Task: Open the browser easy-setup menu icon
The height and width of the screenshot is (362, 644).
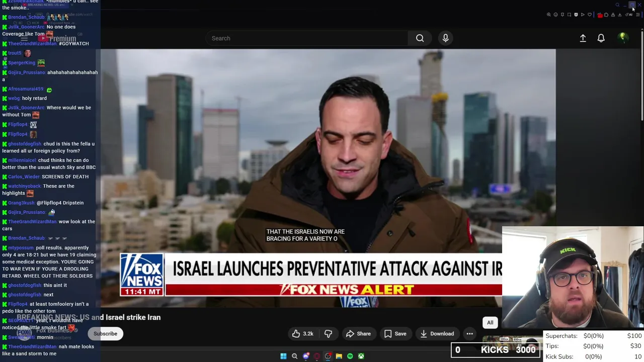Action: pos(638,15)
